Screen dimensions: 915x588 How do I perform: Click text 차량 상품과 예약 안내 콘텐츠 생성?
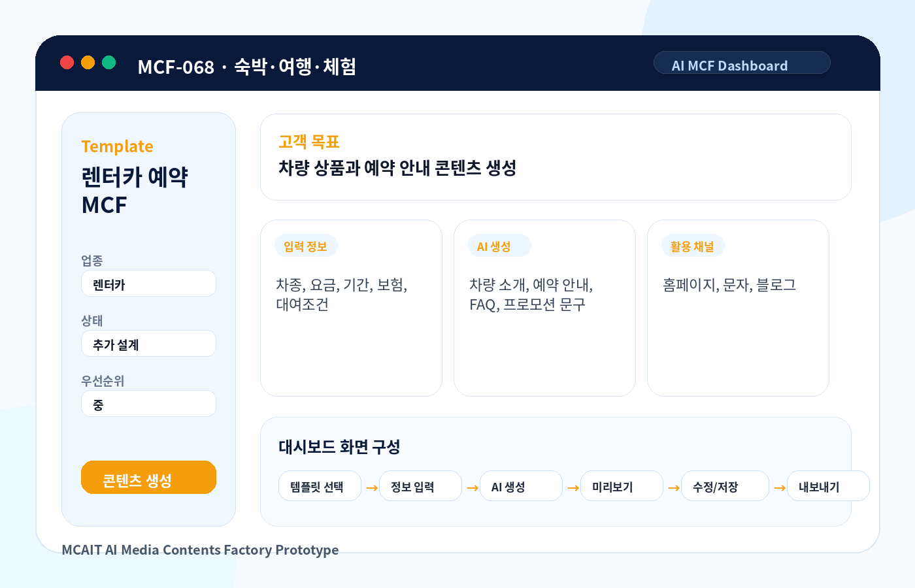(397, 168)
